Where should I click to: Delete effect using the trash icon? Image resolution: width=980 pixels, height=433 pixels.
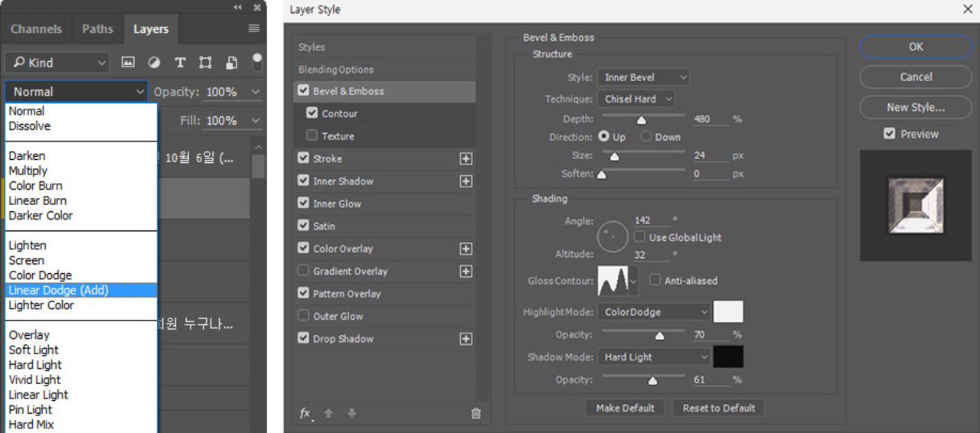pos(475,413)
